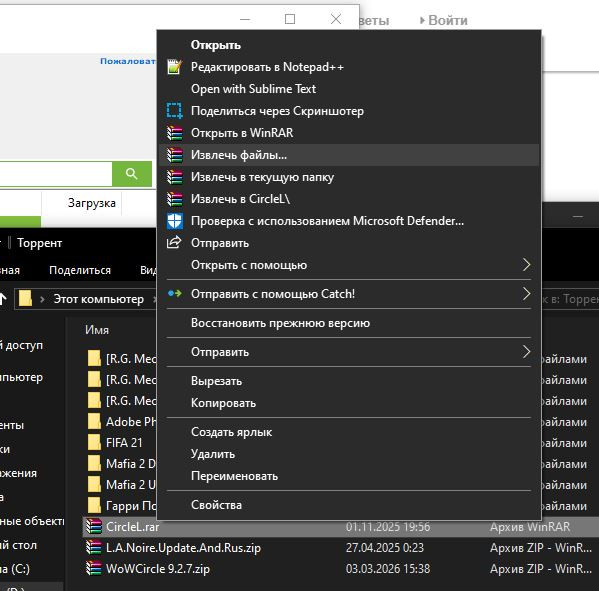Click the Microsoft Defender shield icon
Viewport: 599px width, 591px height.
coord(175,221)
